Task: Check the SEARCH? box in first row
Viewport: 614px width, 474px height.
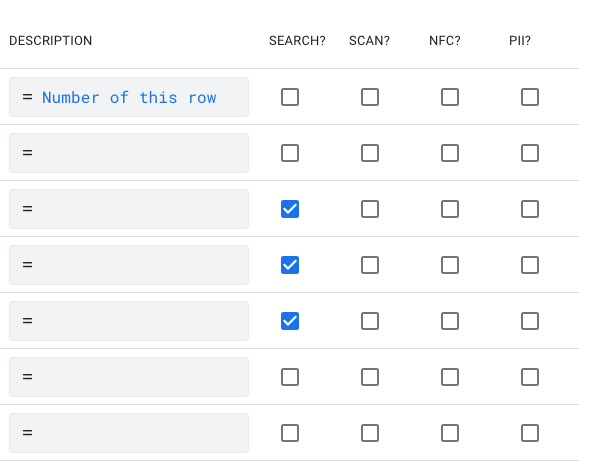Action: pyautogui.click(x=290, y=97)
